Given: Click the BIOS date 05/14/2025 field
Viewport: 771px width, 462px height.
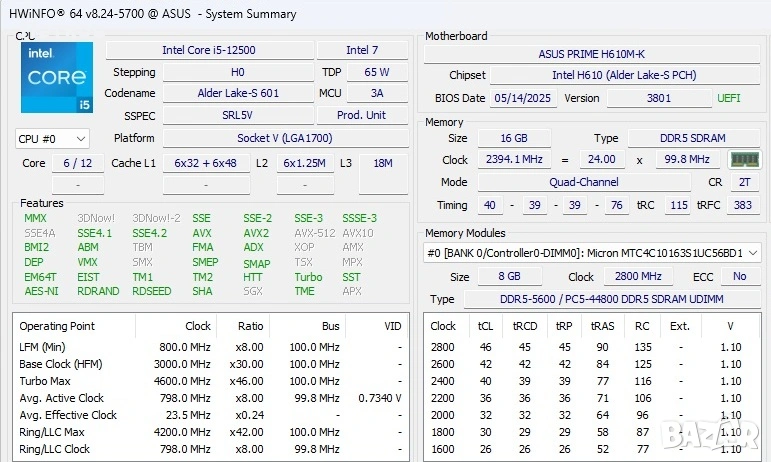Looking at the screenshot, I should tap(524, 98).
